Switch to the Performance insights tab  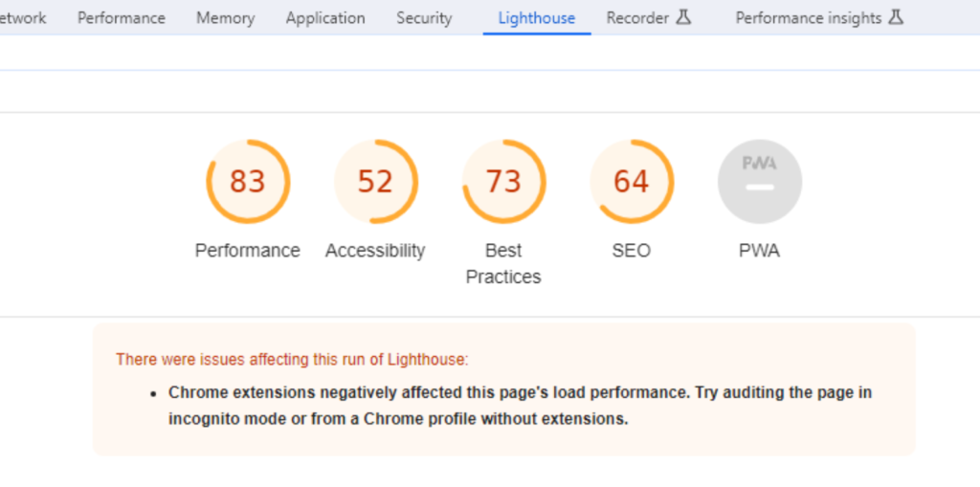819,18
